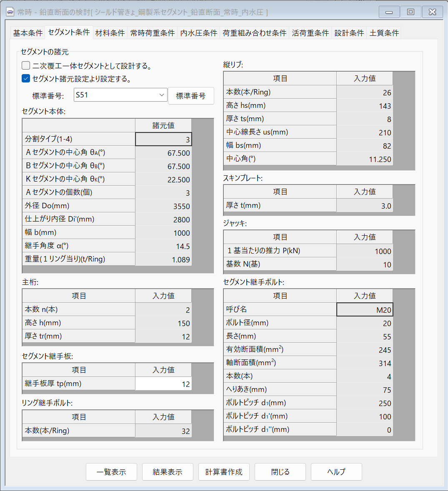Go to the 内水圧条件 tab
Screen dimensions: 448x491
click(x=199, y=33)
